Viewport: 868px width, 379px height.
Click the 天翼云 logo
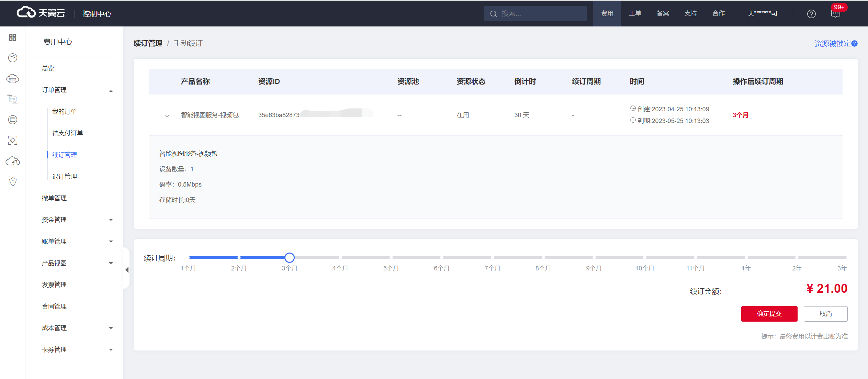[41, 13]
